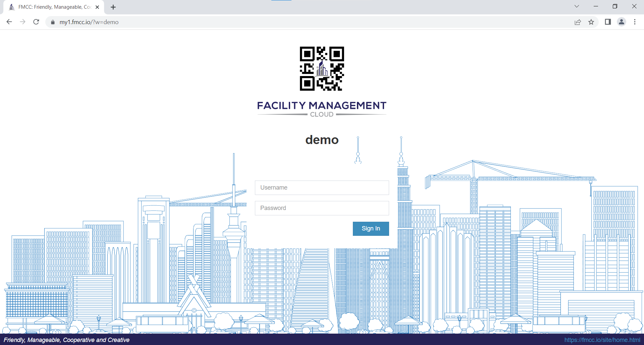
Task: Click 'Friendly, Manageable, Cooperative and Creative' tagline
Action: click(66, 340)
